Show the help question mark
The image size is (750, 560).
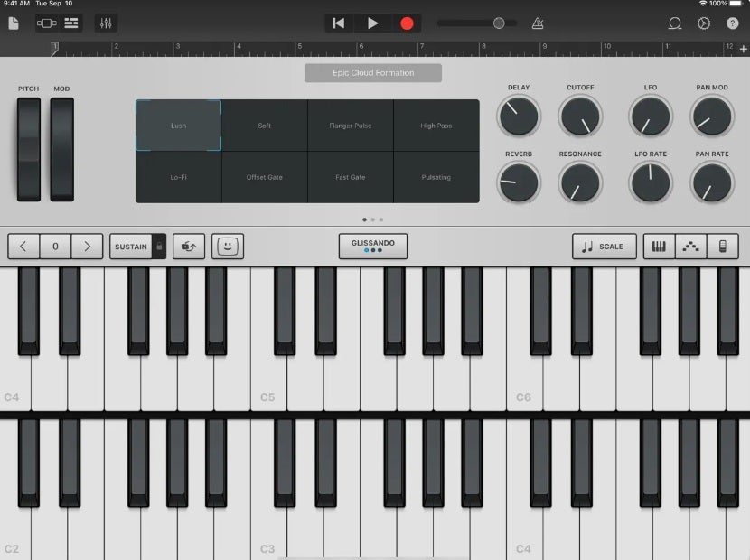click(x=732, y=23)
